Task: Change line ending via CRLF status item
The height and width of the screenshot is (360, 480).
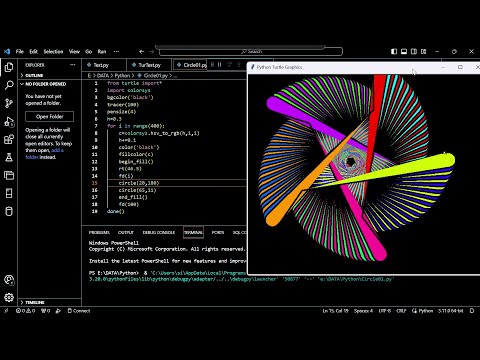Action: 401,311
